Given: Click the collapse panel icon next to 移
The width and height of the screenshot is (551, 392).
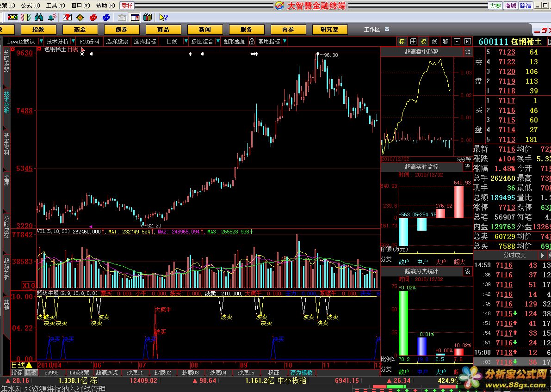Looking at the screenshot, I should click(457, 42).
